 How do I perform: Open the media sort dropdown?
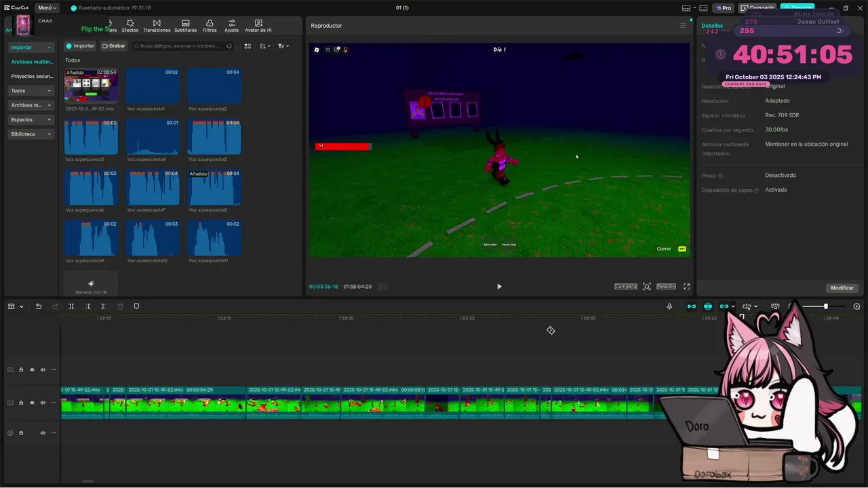265,46
